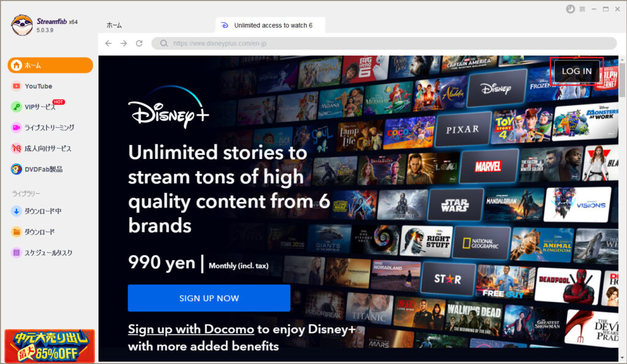Go back with the browser back arrow
Image resolution: width=627 pixels, height=364 pixels.
pos(108,43)
